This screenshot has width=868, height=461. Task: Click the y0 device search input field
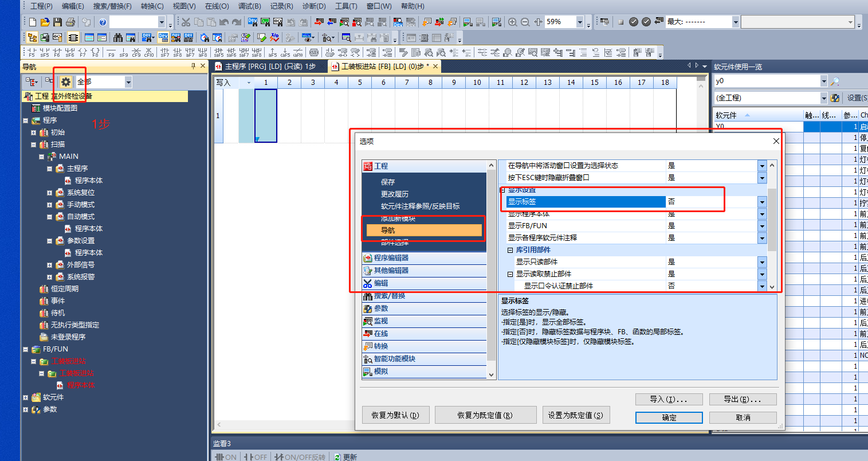(767, 81)
